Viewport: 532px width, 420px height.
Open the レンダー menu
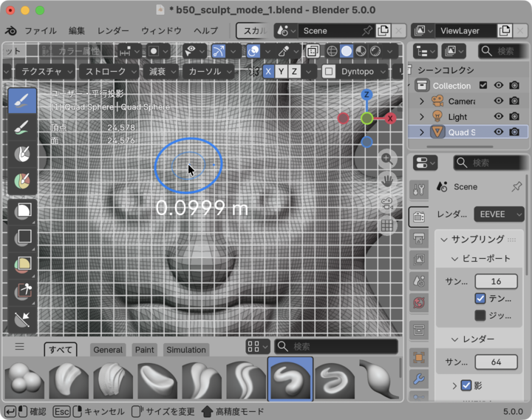113,31
